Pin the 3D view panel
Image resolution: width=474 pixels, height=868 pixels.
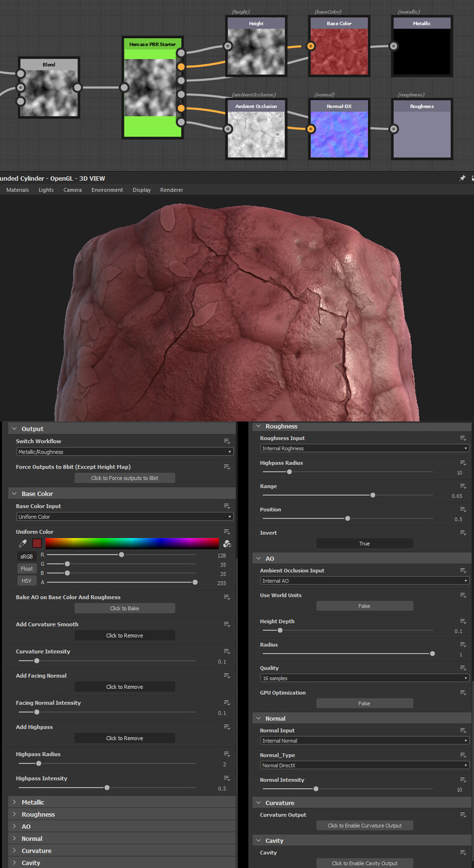click(463, 178)
